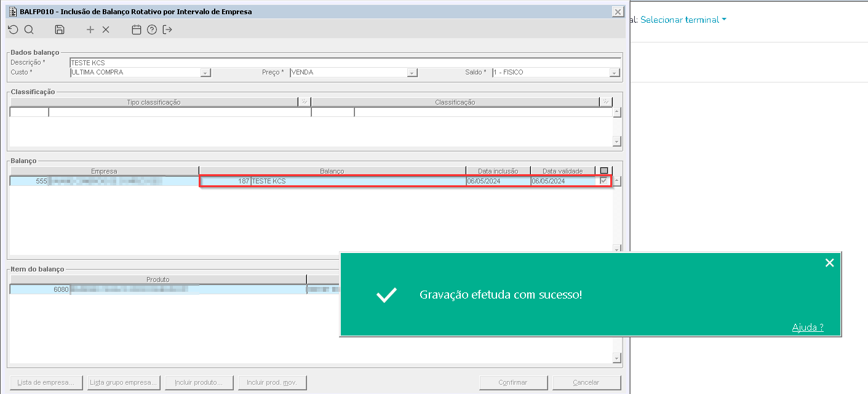Click the X delete toolbar icon
Viewport: 868px width, 394px height.
coord(106,30)
